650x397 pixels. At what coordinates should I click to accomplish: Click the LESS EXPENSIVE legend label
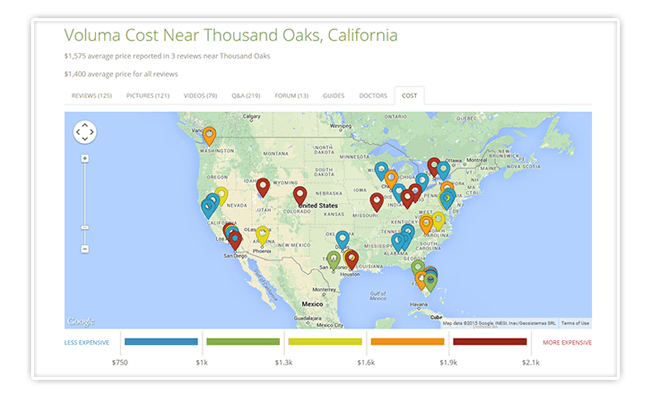point(87,343)
